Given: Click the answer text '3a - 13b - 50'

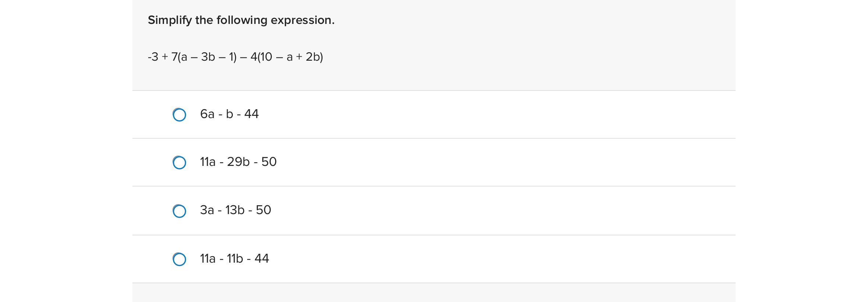Looking at the screenshot, I should click(235, 210).
